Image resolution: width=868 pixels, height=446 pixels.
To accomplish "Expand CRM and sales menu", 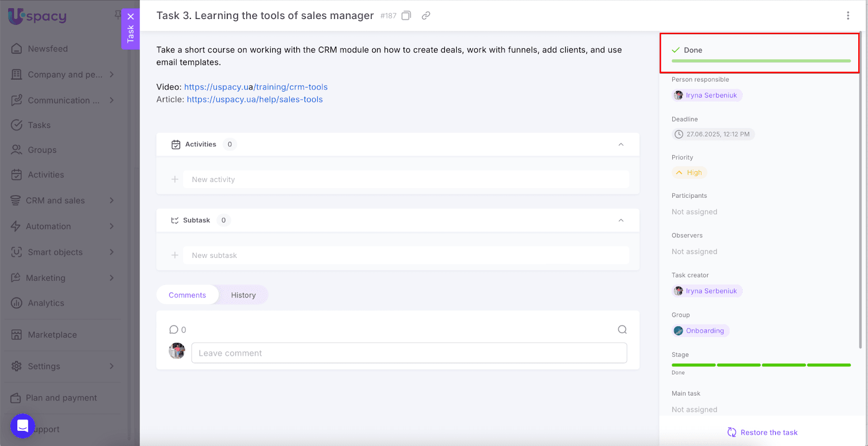I will (112, 201).
